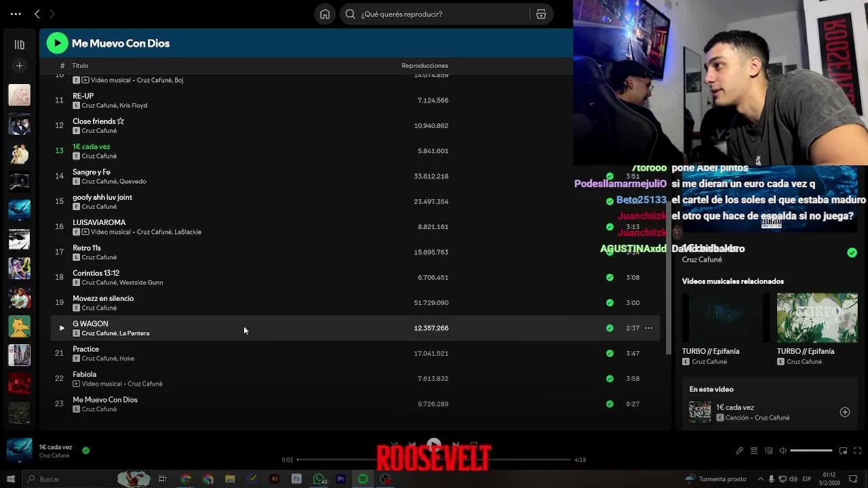The height and width of the screenshot is (488, 868).
Task: Toggle the saved checkmark on Movezz en silencio
Action: [610, 303]
